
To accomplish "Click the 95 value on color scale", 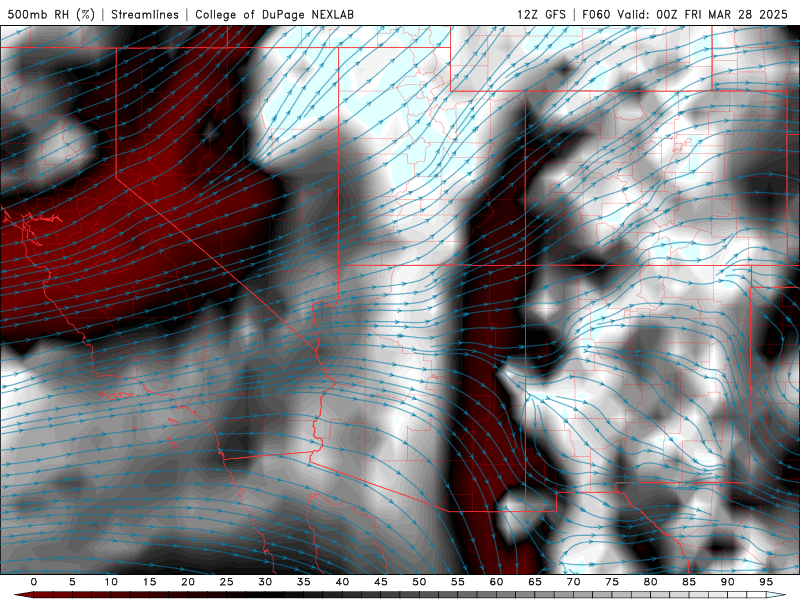I will coord(765,582).
